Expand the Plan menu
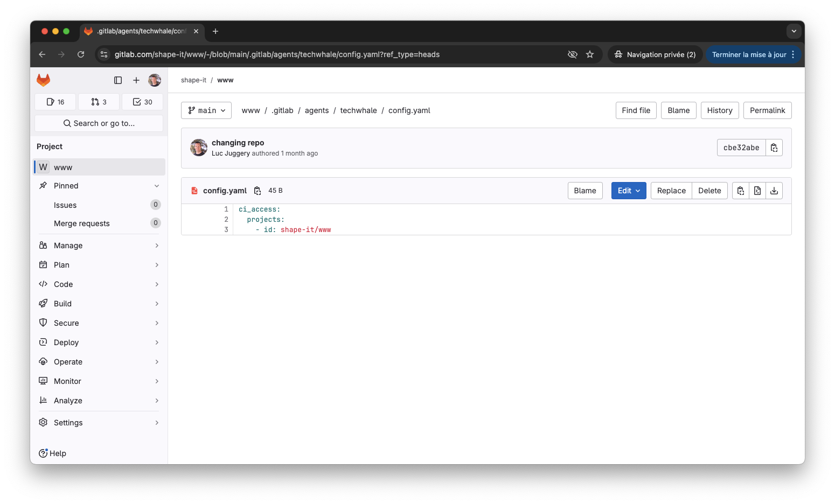The image size is (835, 504). click(x=99, y=265)
